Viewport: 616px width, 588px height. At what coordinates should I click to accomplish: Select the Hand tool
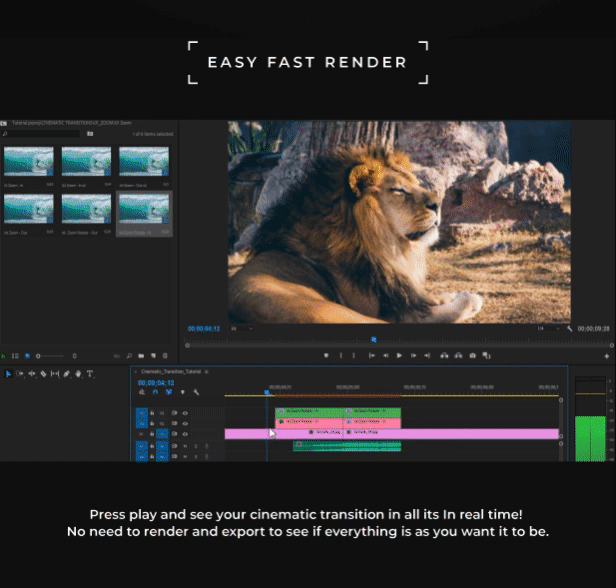[78, 374]
